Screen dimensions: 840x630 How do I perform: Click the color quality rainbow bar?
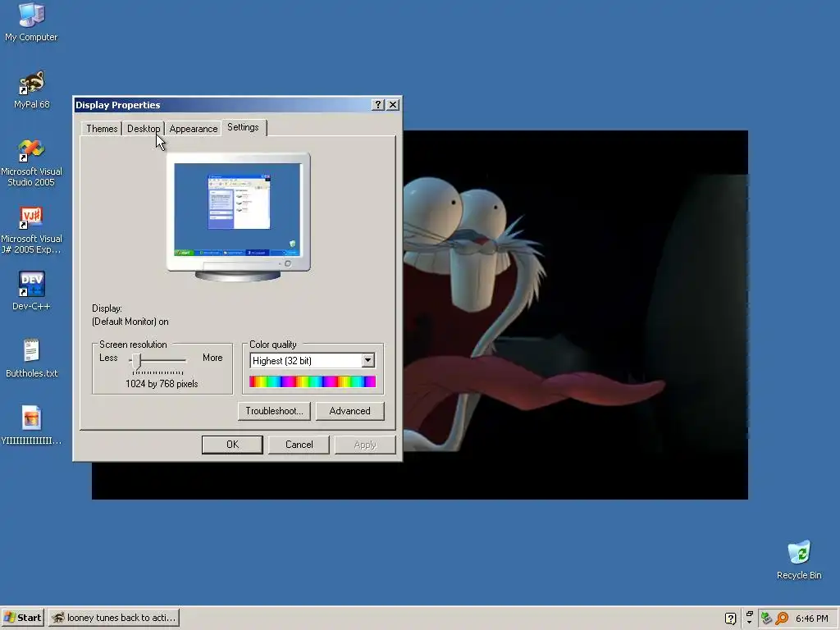pyautogui.click(x=313, y=381)
